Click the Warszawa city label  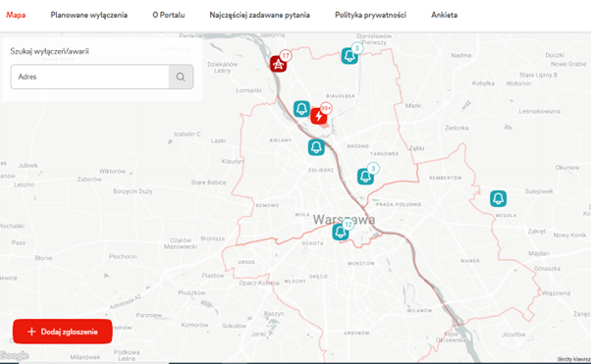click(344, 220)
